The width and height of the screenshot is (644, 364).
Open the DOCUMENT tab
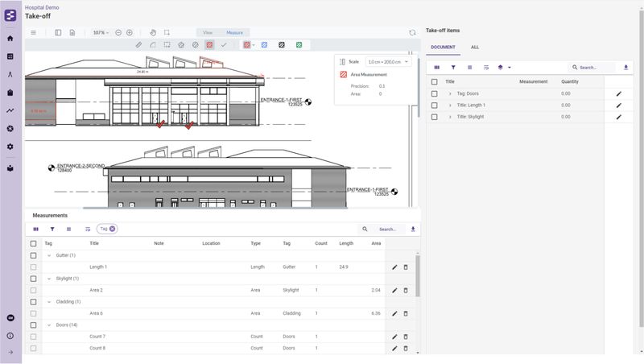(x=443, y=48)
